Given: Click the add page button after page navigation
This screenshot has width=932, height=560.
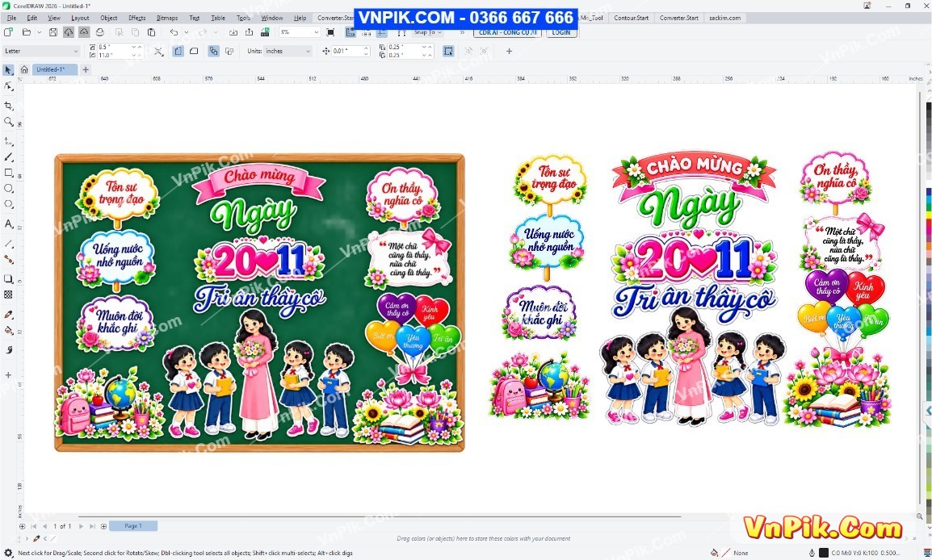Looking at the screenshot, I should (103, 526).
